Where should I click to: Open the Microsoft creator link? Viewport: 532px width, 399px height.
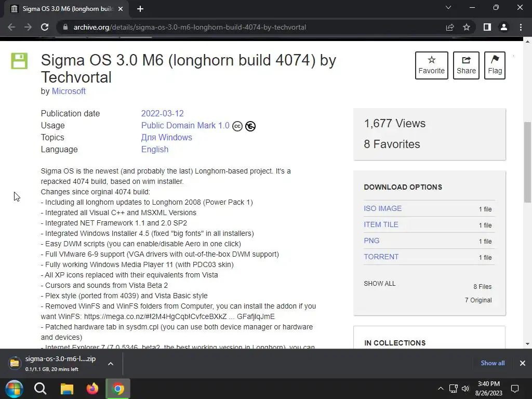(x=69, y=91)
